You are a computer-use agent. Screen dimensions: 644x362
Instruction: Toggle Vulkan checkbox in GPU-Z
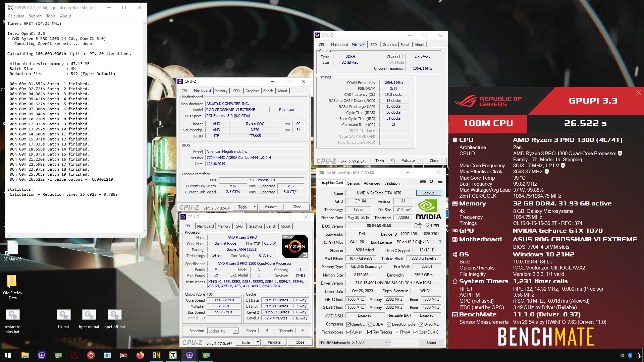[x=348, y=332]
